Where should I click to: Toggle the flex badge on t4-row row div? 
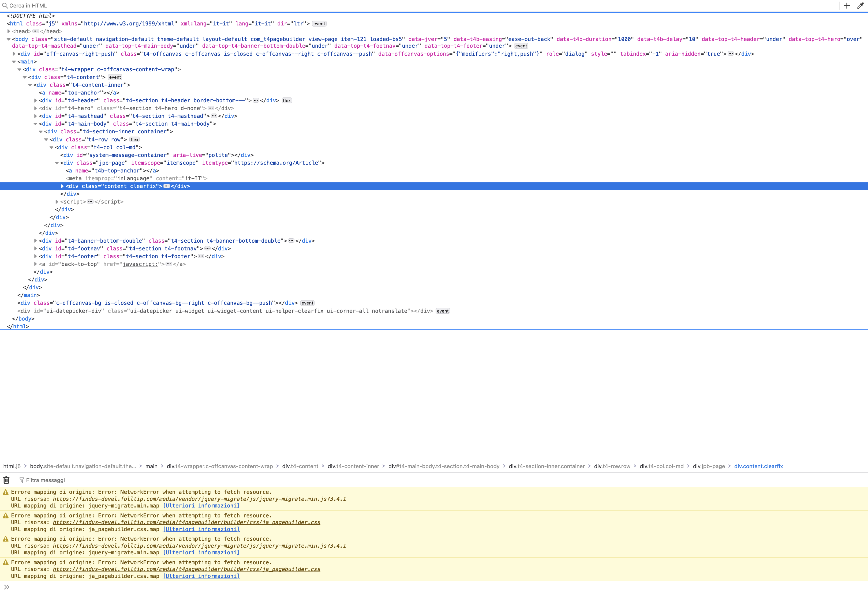pos(134,140)
